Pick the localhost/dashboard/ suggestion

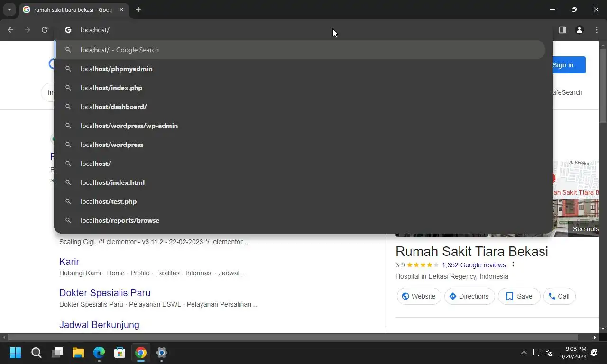(x=300, y=107)
